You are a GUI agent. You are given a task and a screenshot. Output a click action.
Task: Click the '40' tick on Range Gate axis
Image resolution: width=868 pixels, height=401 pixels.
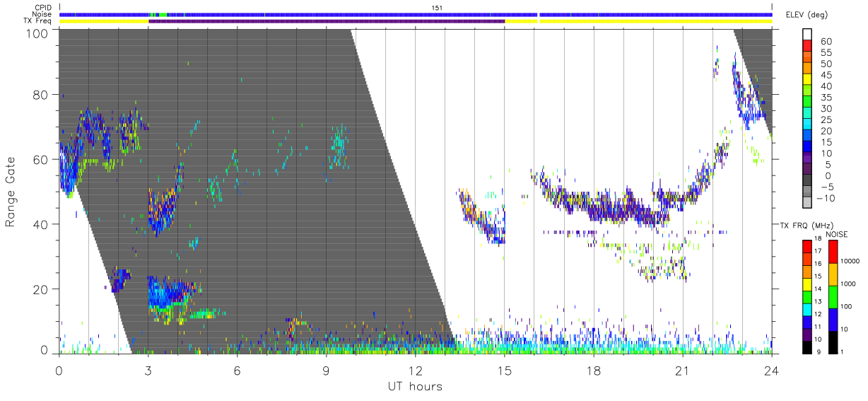click(x=40, y=224)
